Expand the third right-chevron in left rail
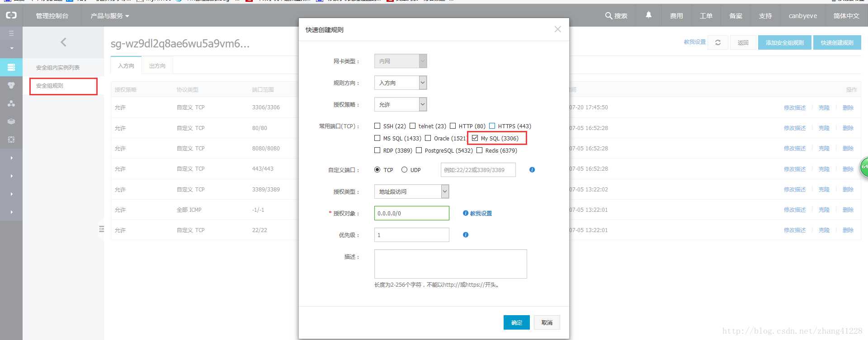868x340 pixels. tap(11, 194)
